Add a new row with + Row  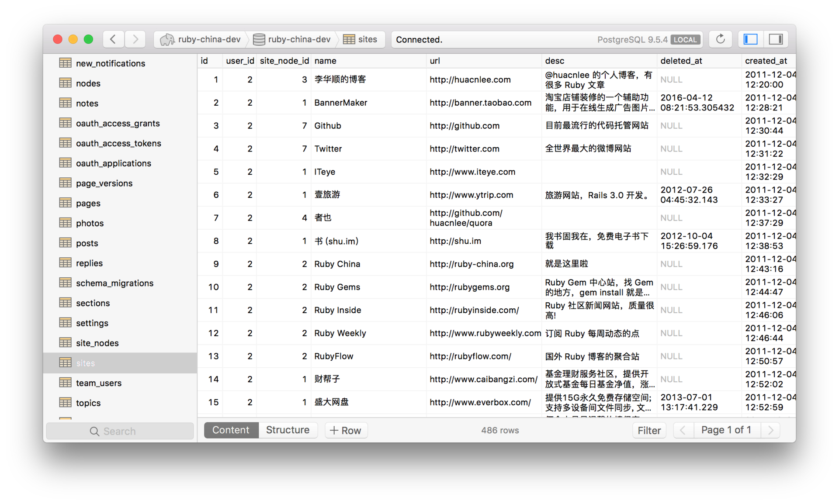[346, 430]
